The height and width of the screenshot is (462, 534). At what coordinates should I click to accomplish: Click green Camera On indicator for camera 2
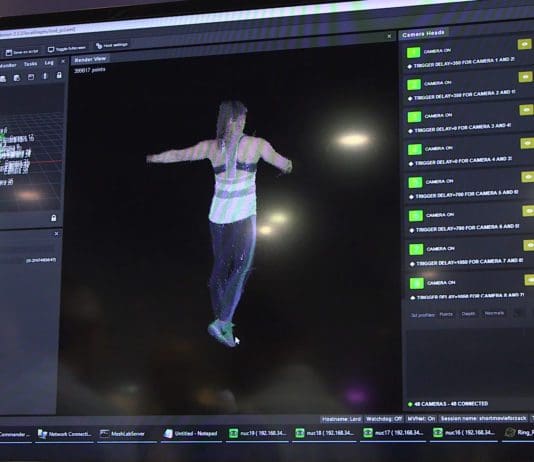(x=414, y=84)
